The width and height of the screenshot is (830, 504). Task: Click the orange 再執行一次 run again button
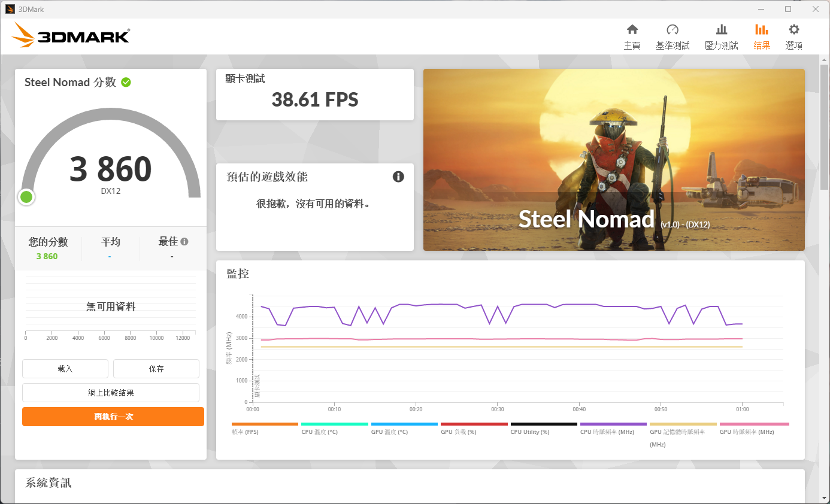coord(113,417)
